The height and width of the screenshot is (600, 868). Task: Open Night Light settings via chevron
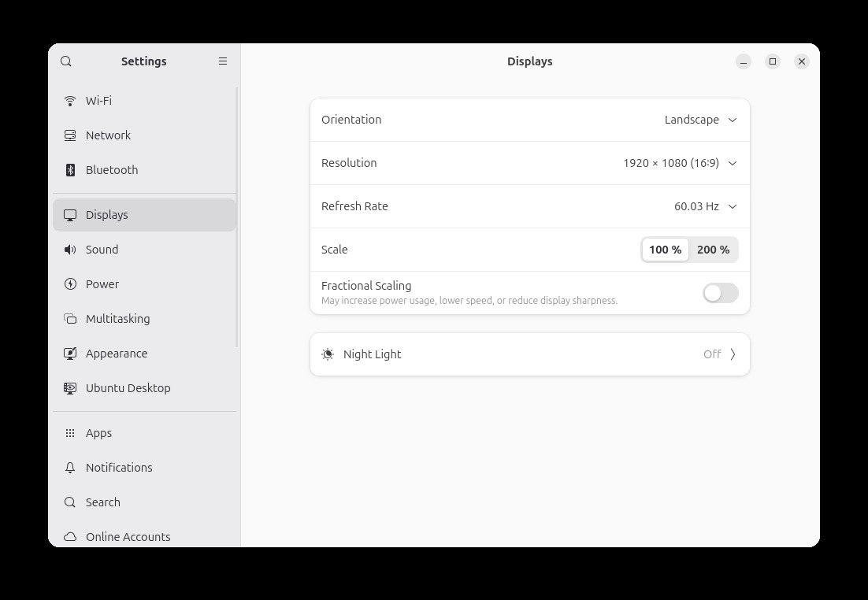733,354
